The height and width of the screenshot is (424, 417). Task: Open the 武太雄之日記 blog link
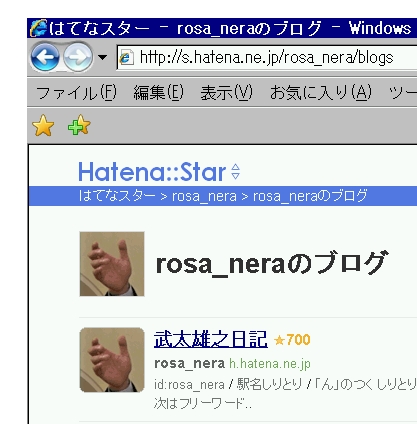(x=211, y=339)
